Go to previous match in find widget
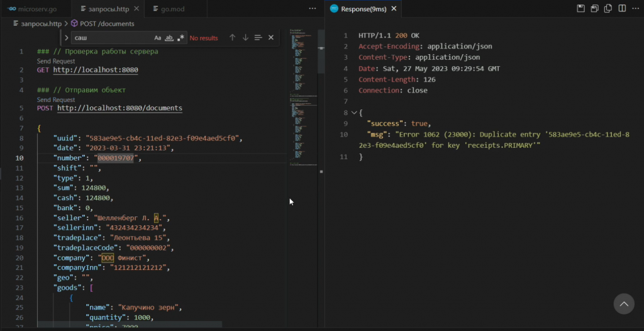Image resolution: width=644 pixels, height=331 pixels. point(233,38)
